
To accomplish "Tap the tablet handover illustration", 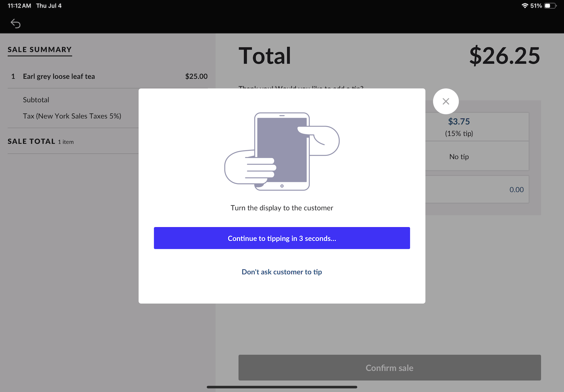I will tap(282, 152).
